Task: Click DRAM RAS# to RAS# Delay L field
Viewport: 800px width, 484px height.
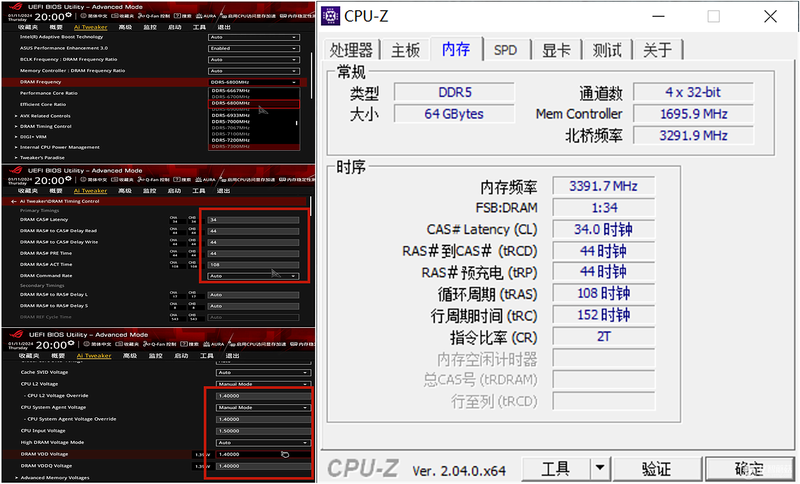Action: [x=254, y=295]
